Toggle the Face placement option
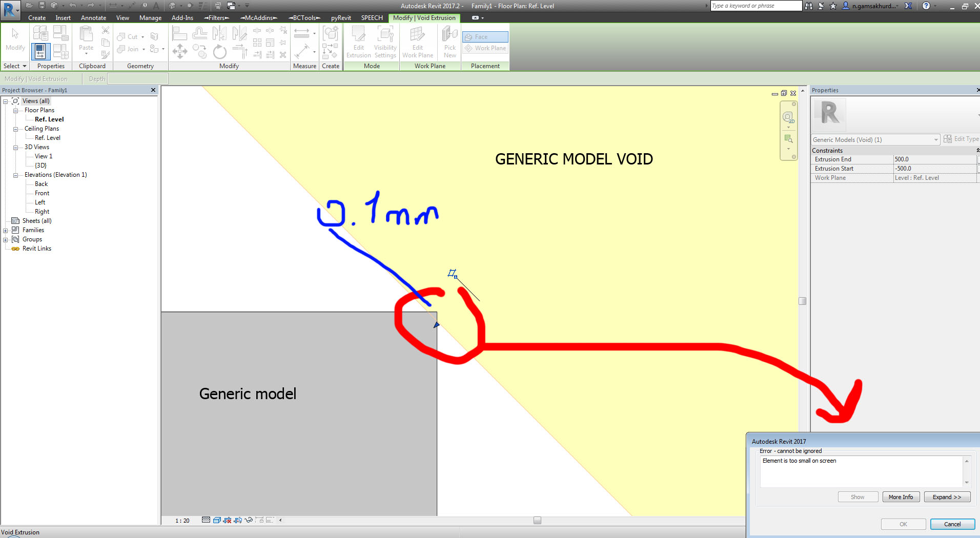The image size is (980, 538). [485, 37]
